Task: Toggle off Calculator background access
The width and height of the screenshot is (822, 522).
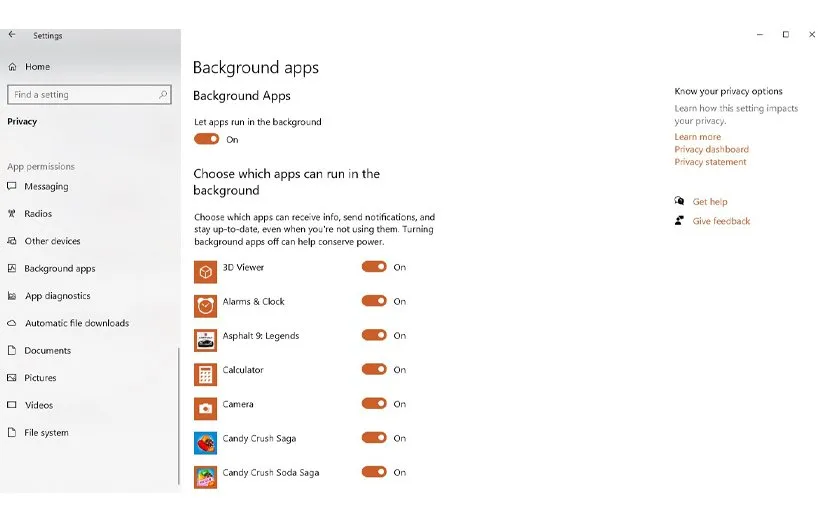Action: tap(374, 370)
